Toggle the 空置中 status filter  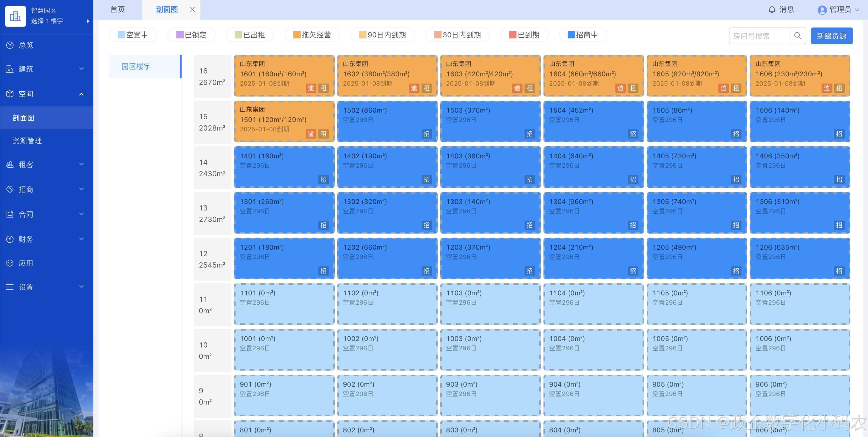[133, 35]
